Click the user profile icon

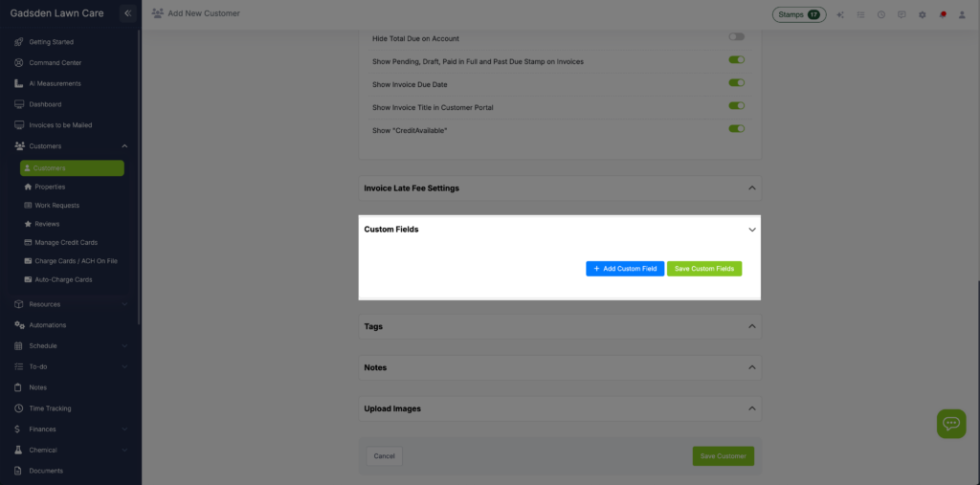(x=963, y=14)
